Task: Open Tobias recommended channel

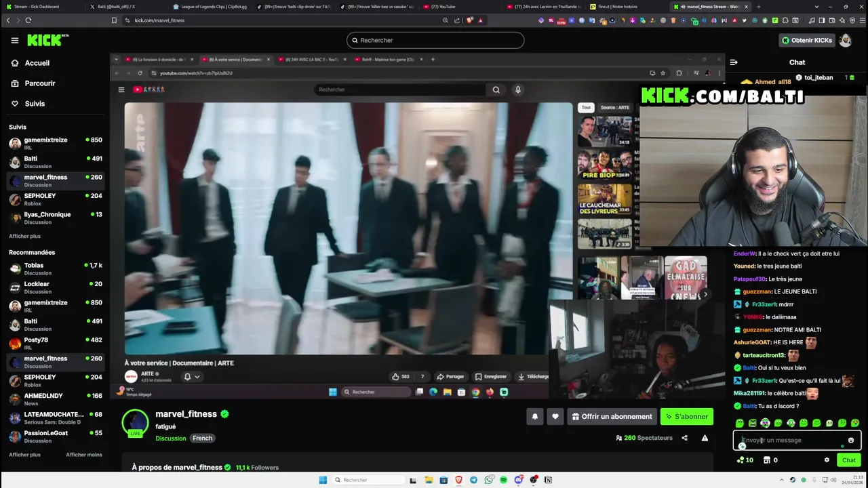Action: [x=55, y=268]
